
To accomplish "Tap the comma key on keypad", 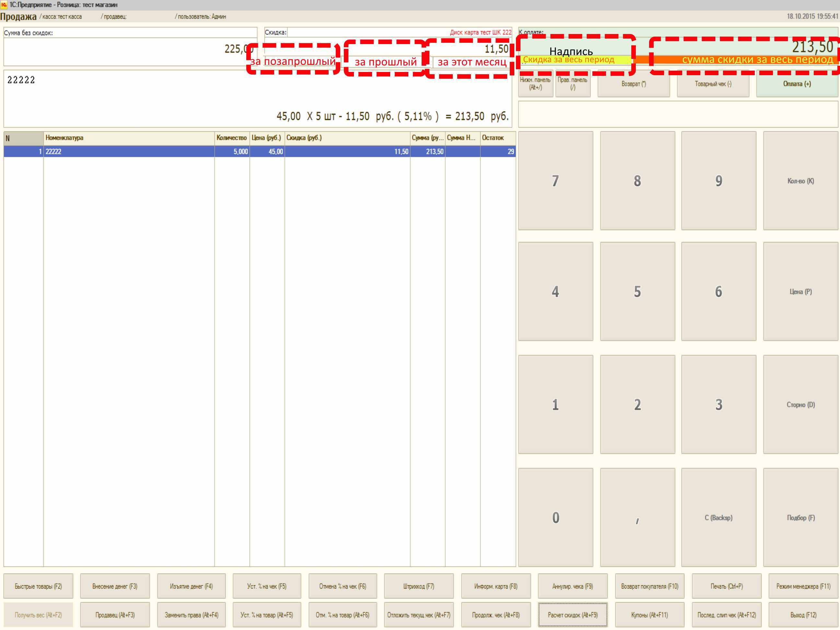I will coord(637,517).
